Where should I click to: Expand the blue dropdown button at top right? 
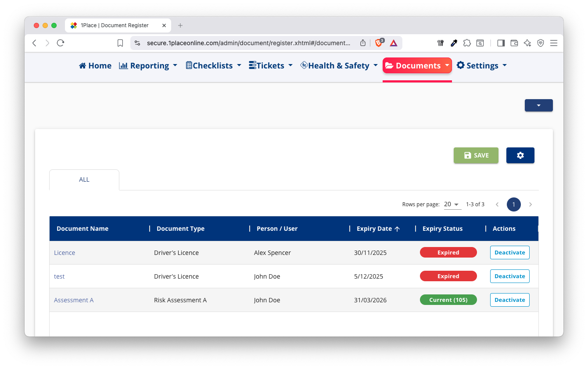(x=538, y=105)
